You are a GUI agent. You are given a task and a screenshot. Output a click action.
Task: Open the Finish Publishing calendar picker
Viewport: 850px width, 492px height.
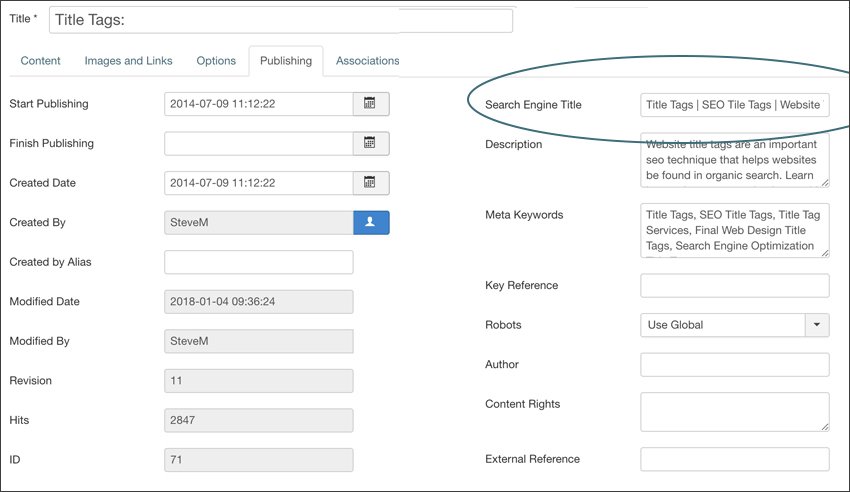pyautogui.click(x=371, y=144)
